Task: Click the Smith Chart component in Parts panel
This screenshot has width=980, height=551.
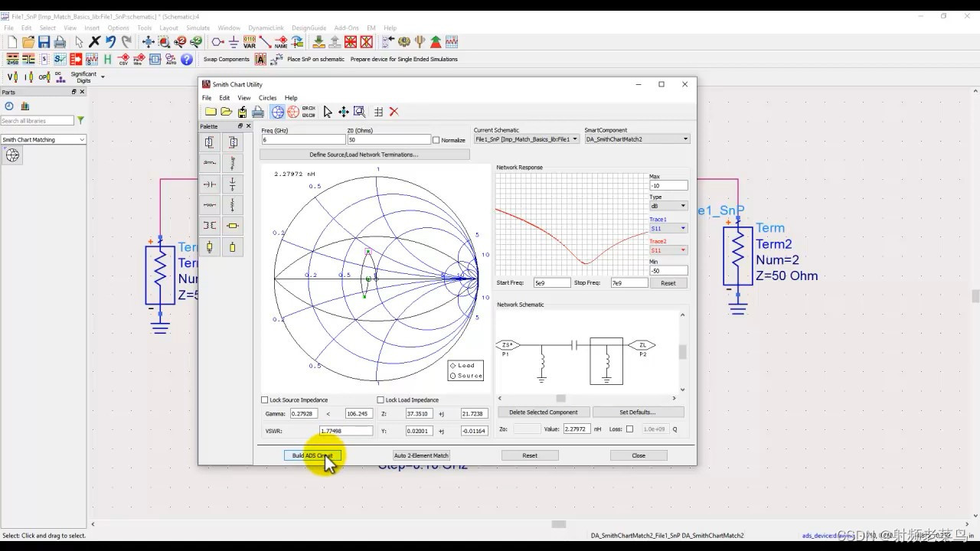Action: coord(12,155)
